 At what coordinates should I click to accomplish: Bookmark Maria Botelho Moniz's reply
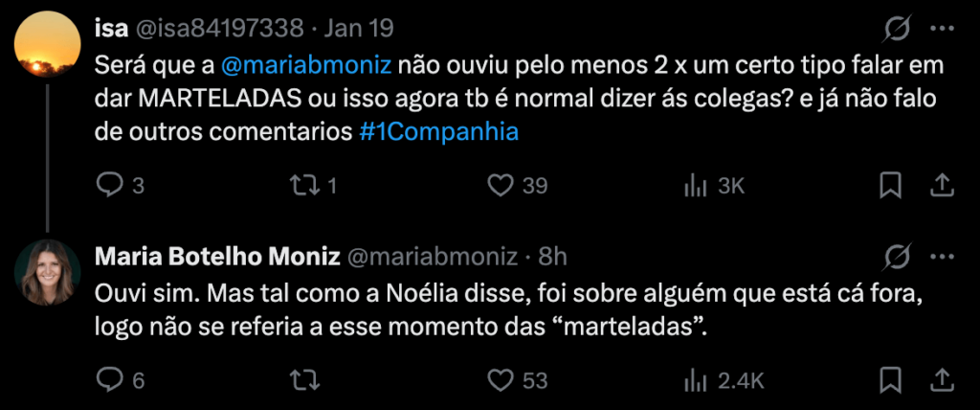pos(889,380)
